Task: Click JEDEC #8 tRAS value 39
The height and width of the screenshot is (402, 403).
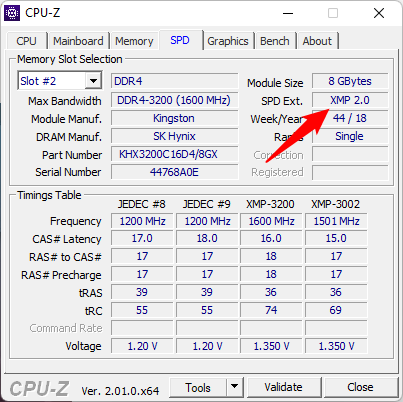Action: [x=142, y=292]
